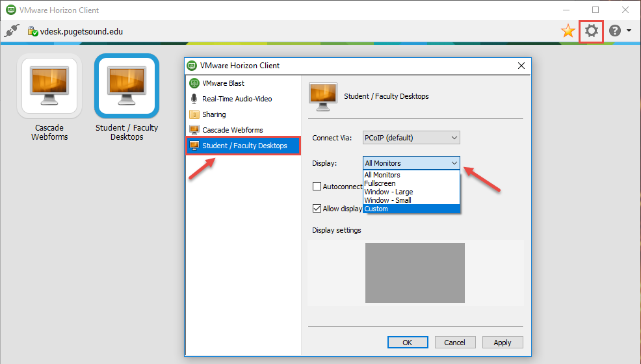Select Student / Faculty Desktops list entry
This screenshot has height=364, width=641.
[x=243, y=146]
